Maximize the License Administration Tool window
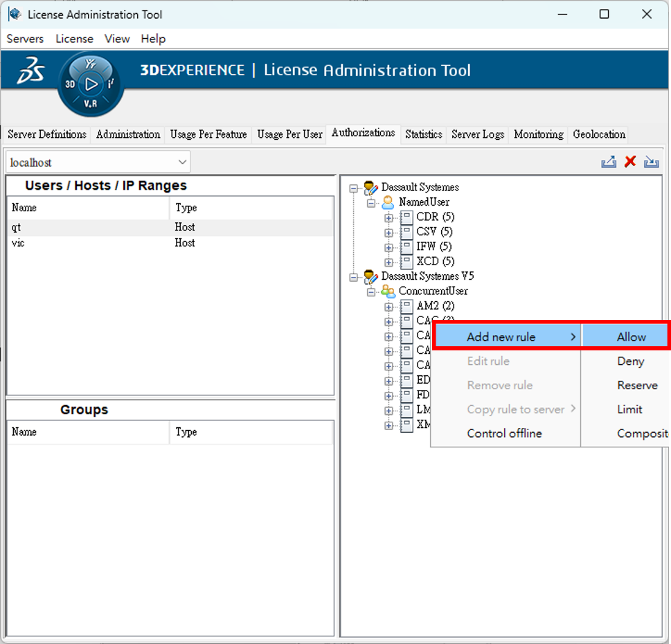This screenshot has height=644, width=671. [x=604, y=14]
